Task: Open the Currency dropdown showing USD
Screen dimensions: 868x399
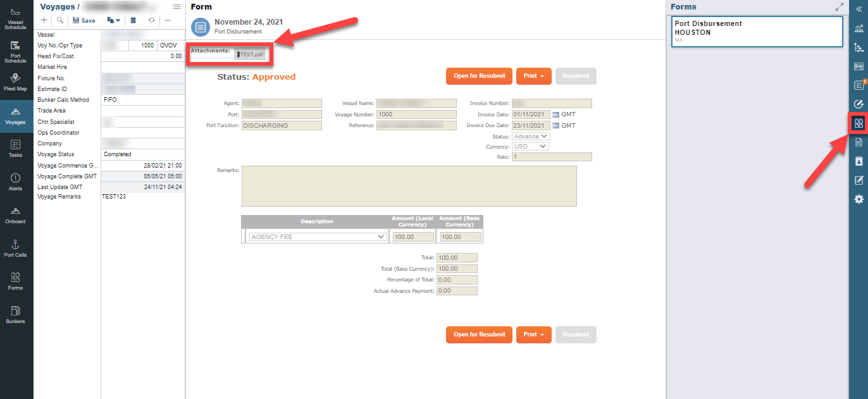Action: point(530,145)
